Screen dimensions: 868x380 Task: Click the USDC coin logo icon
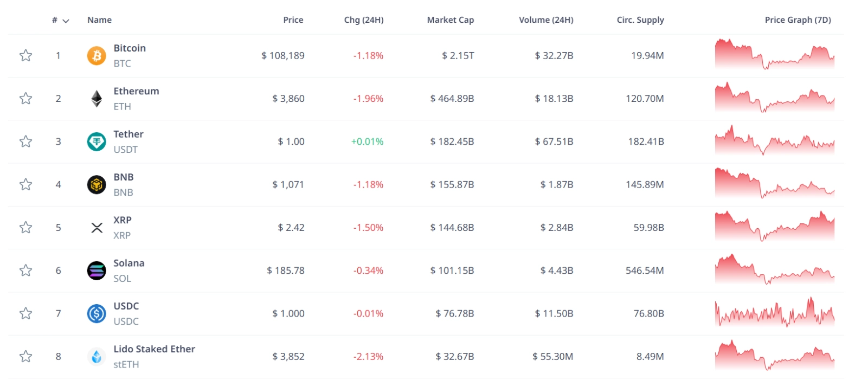(x=97, y=313)
